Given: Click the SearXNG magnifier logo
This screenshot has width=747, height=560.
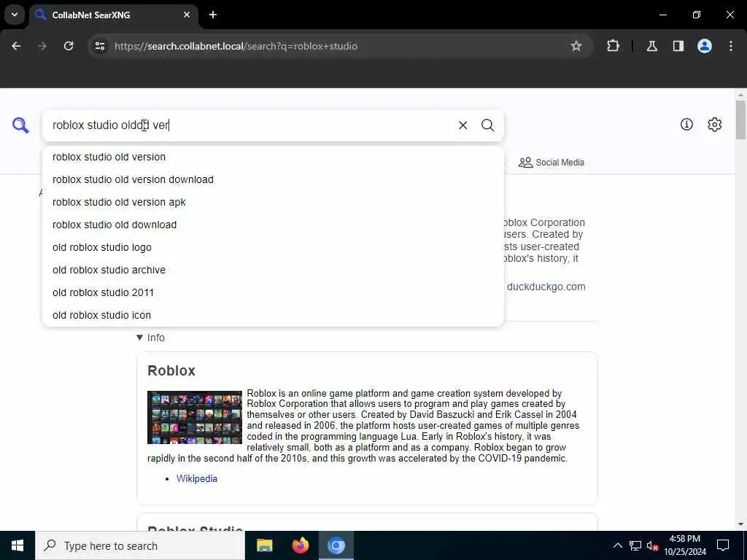Looking at the screenshot, I should [20, 125].
